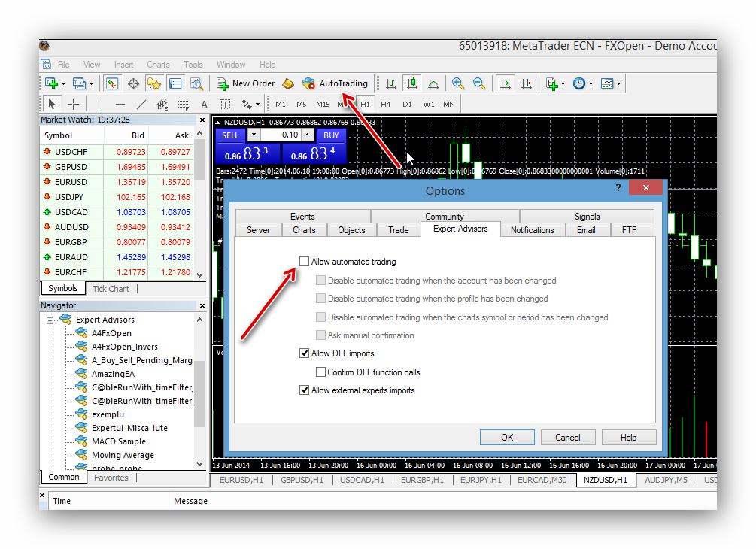The height and width of the screenshot is (549, 756).
Task: Select the H4 timeframe button
Action: tap(385, 104)
